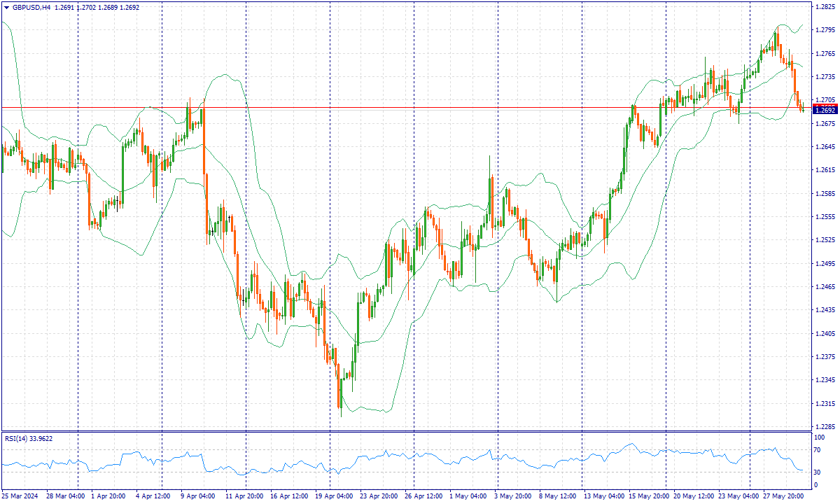840x504 pixels.
Task: Click the 1.2675 price axis label
Action: pos(825,123)
